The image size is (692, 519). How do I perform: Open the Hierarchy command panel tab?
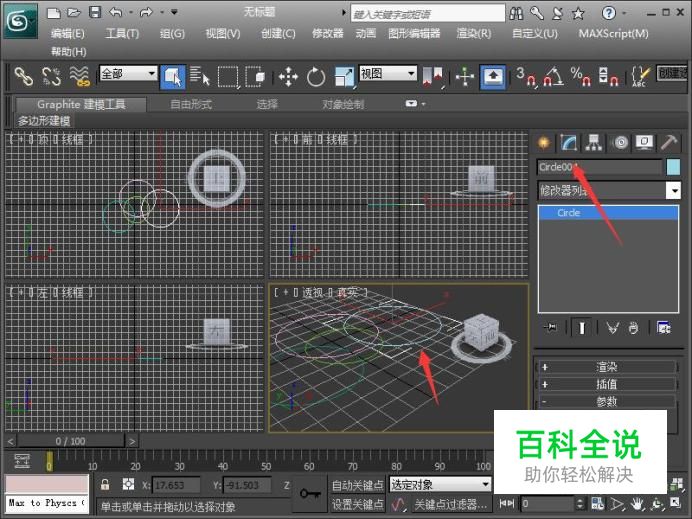(x=594, y=142)
